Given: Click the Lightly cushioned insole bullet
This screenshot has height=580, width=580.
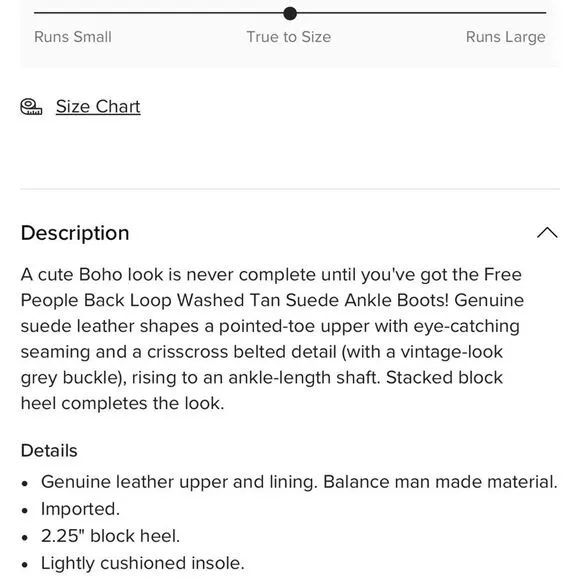Looking at the screenshot, I should (143, 563).
